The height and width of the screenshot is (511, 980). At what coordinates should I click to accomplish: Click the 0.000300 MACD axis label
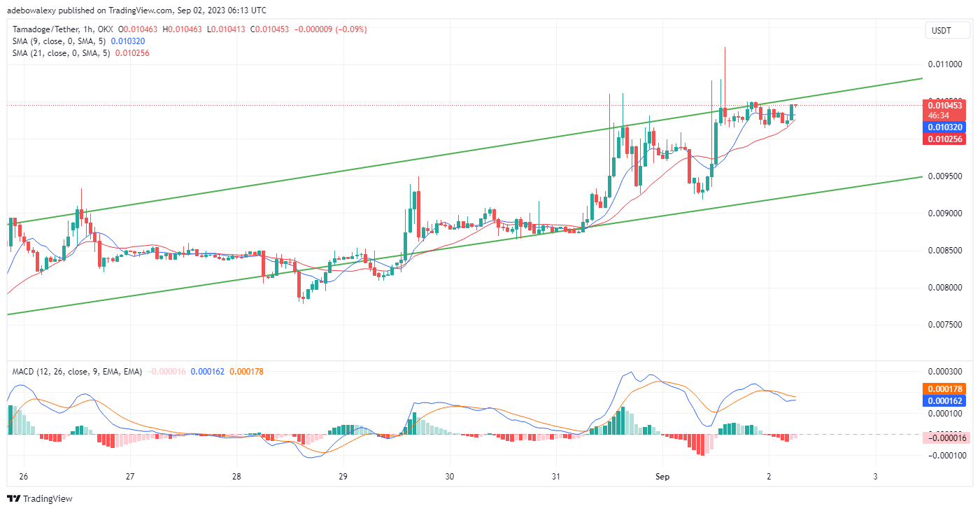pos(946,372)
